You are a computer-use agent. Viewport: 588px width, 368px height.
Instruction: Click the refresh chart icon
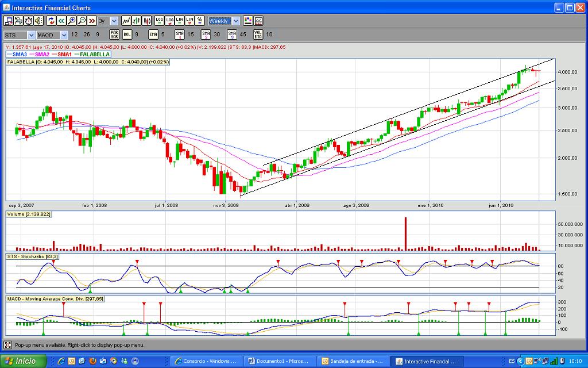click(x=51, y=21)
